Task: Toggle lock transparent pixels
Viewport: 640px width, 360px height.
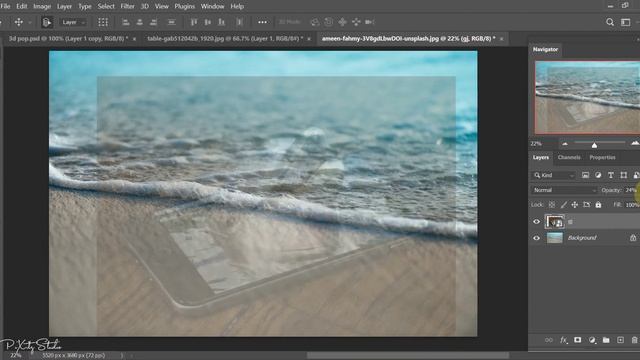Action: tap(552, 205)
